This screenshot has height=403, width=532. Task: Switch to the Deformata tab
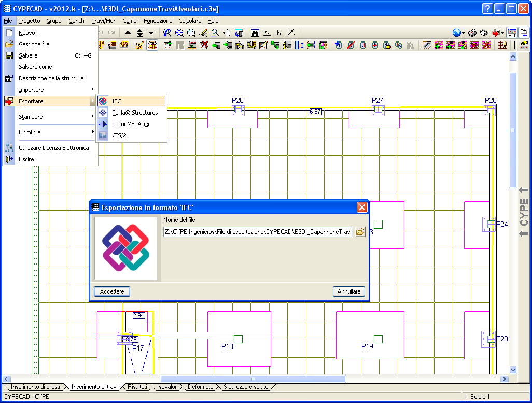coord(201,387)
